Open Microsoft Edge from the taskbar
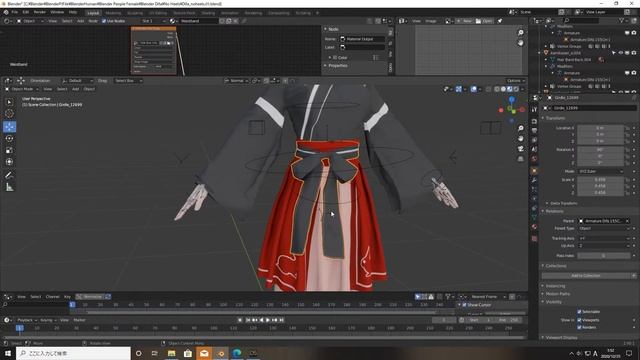Viewport: 640px width, 360px height. [x=237, y=353]
